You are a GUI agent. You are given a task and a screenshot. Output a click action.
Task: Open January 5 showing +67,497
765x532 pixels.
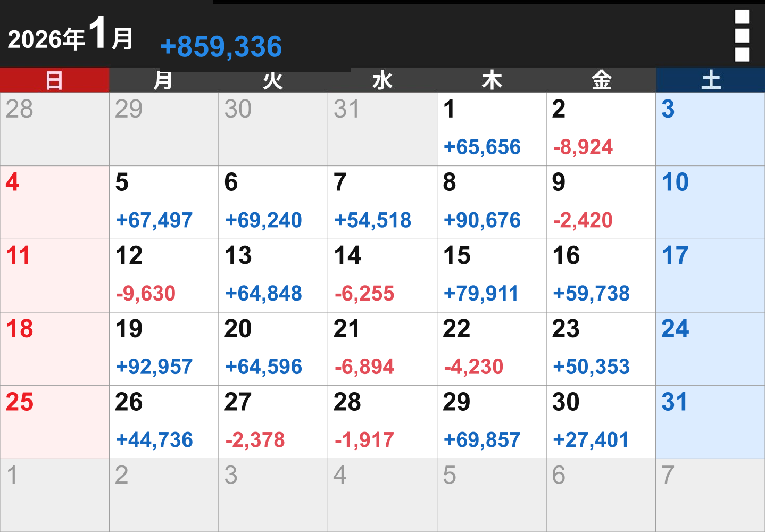point(164,203)
